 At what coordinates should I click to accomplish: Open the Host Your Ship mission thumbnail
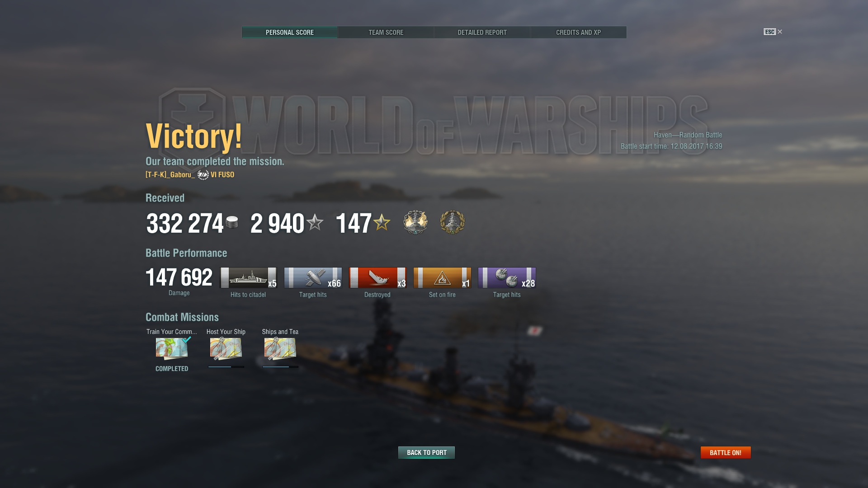point(226,348)
